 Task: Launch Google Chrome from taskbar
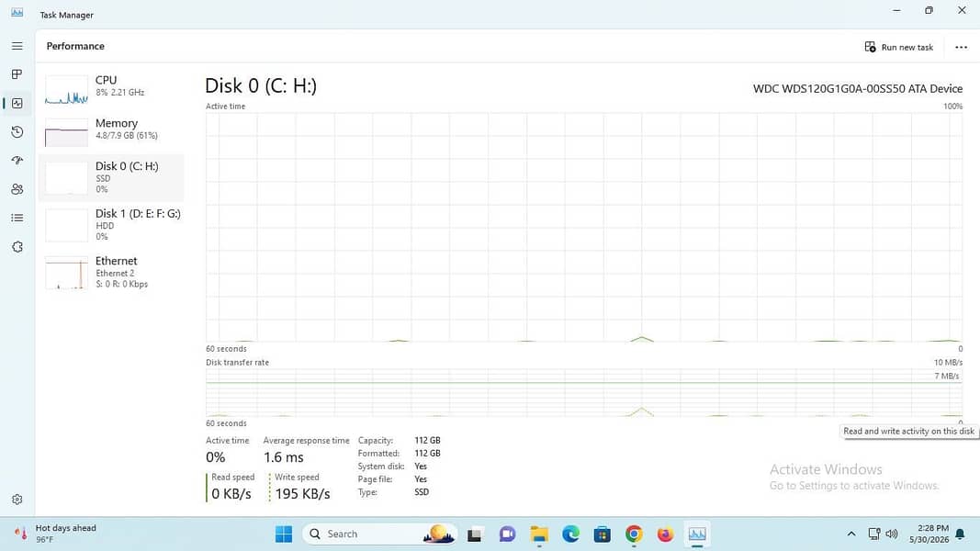(x=634, y=534)
